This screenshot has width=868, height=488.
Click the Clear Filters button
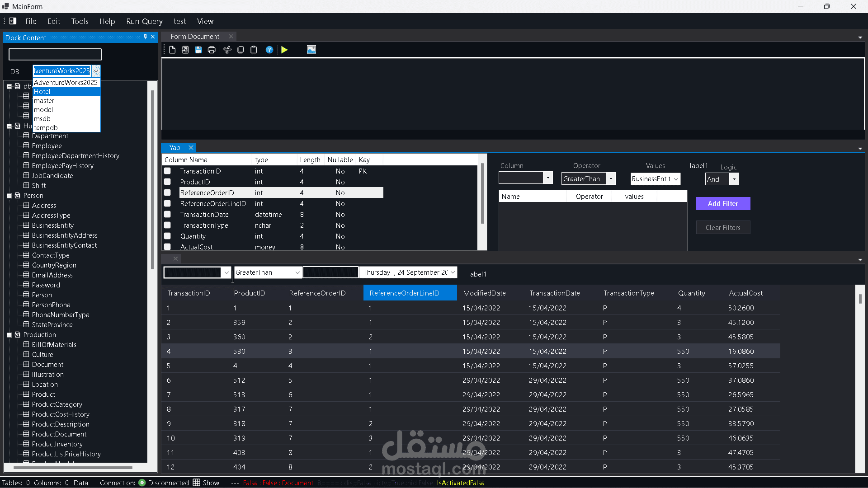point(723,228)
